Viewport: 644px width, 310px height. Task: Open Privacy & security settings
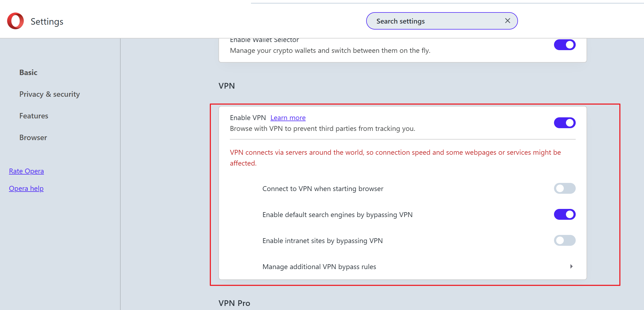pyautogui.click(x=49, y=94)
